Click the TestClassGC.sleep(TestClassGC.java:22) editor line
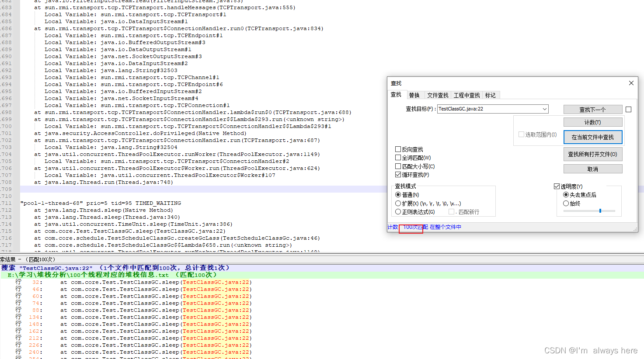Screen dimensions: 644x359 coord(130,231)
